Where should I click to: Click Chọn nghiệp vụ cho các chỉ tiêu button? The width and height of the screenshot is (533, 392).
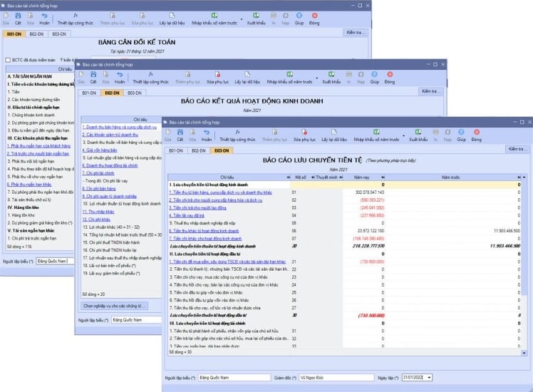(115, 306)
